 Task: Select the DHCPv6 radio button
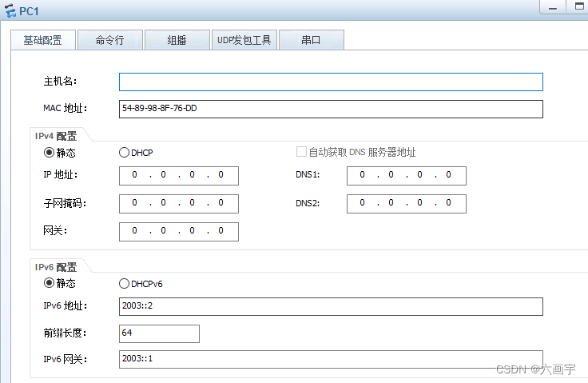124,284
